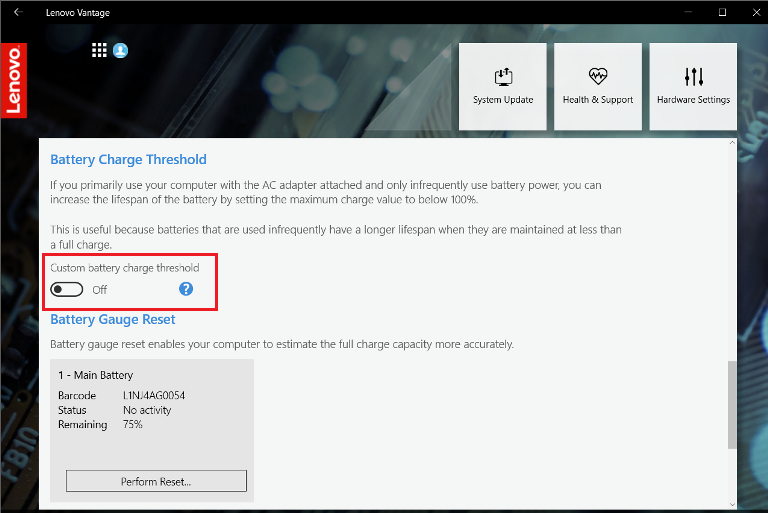Click the scroll up arrow in the panel

click(x=732, y=143)
